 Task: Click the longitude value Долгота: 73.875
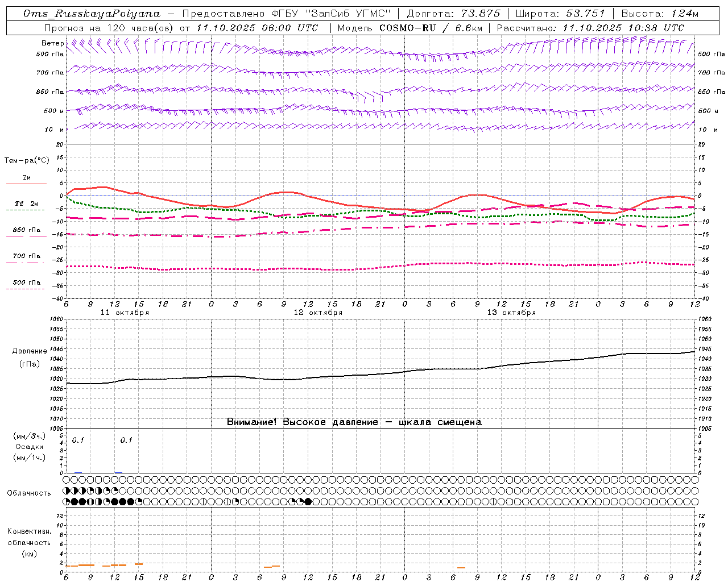pos(453,14)
